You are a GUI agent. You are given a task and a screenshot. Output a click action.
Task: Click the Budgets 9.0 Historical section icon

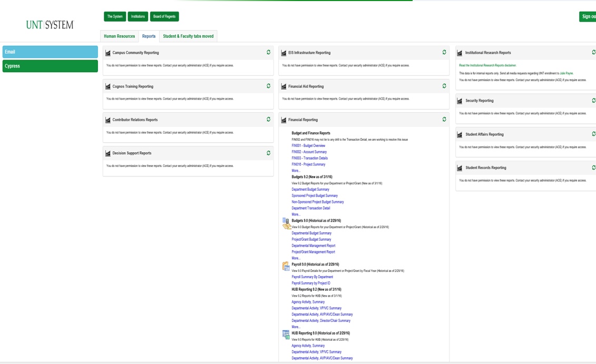286,223
